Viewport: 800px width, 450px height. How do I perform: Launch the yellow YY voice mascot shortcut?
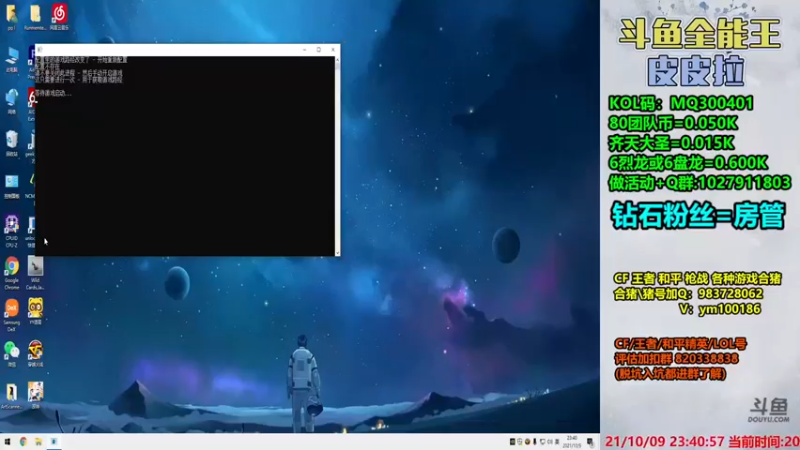pos(35,311)
